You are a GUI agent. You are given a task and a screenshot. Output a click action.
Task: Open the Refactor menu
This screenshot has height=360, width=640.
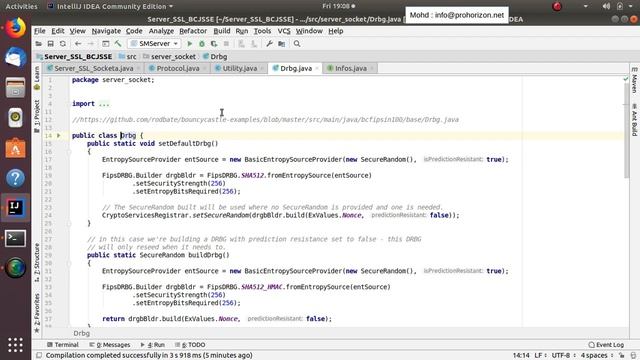tap(193, 31)
